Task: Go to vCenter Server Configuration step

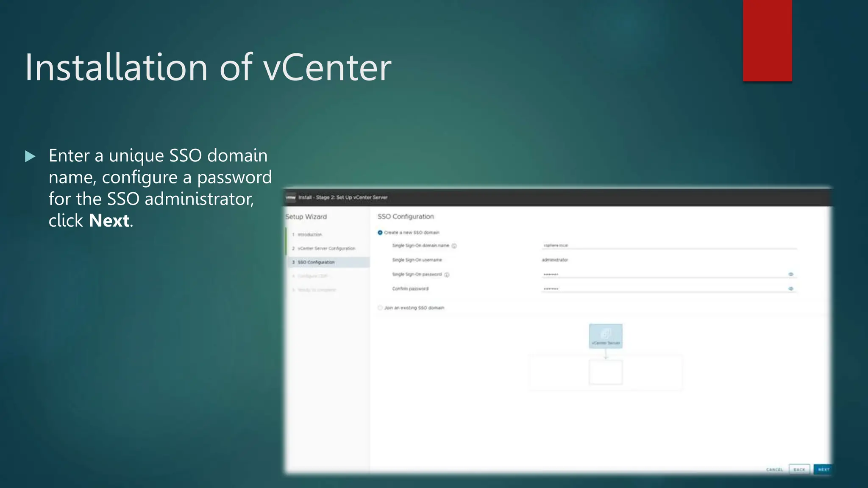Action: pos(324,249)
